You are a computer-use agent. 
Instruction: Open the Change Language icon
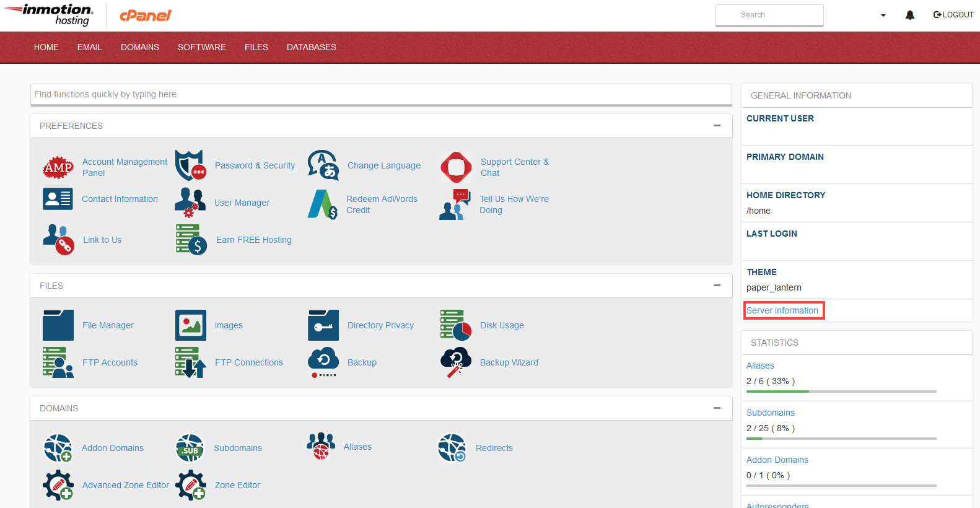coord(323,165)
